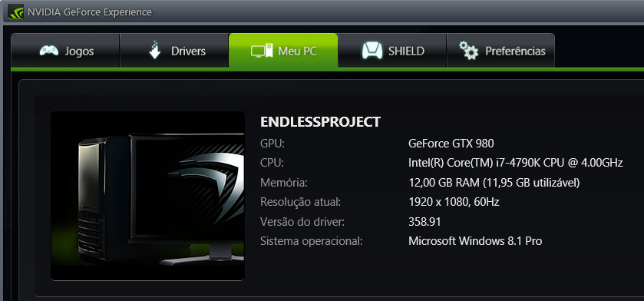Click the driver version number 358.91
The image size is (644, 301).
[x=424, y=222]
